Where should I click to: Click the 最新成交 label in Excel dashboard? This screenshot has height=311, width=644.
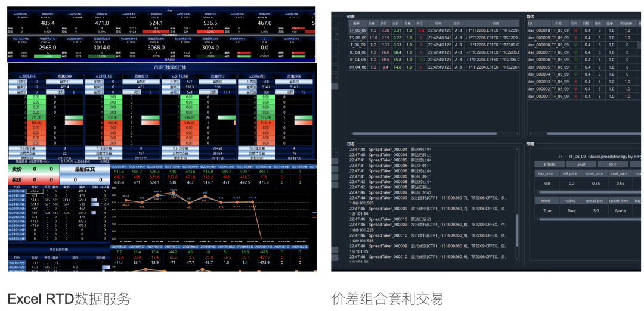coord(85,169)
